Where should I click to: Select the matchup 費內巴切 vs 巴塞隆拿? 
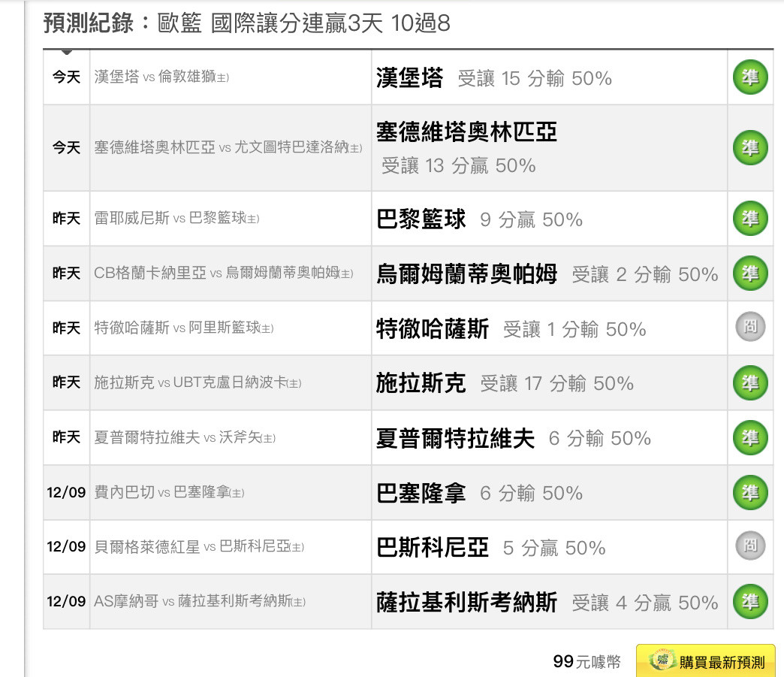169,492
